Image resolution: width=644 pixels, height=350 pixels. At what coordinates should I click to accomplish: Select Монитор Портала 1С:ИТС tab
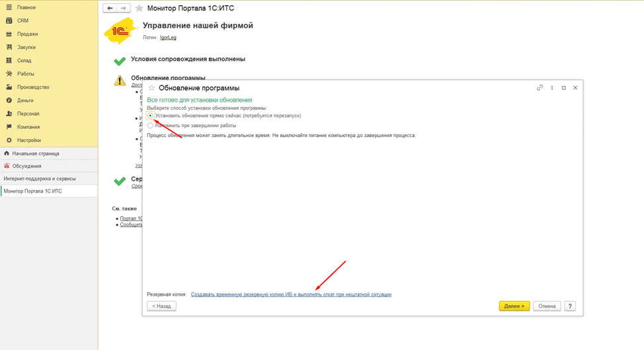[49, 191]
